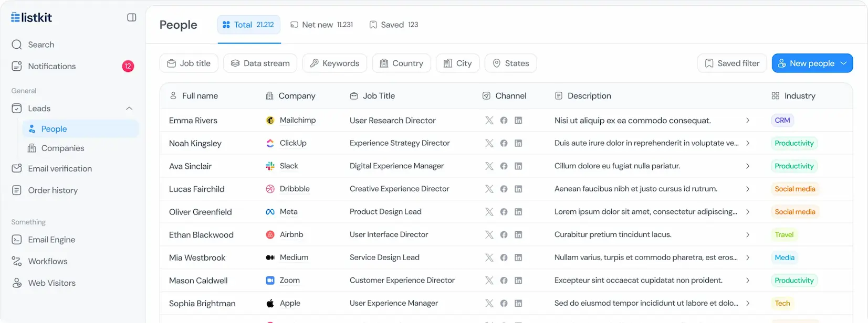Click the Slack company logo
This screenshot has height=323, width=868.
click(270, 166)
